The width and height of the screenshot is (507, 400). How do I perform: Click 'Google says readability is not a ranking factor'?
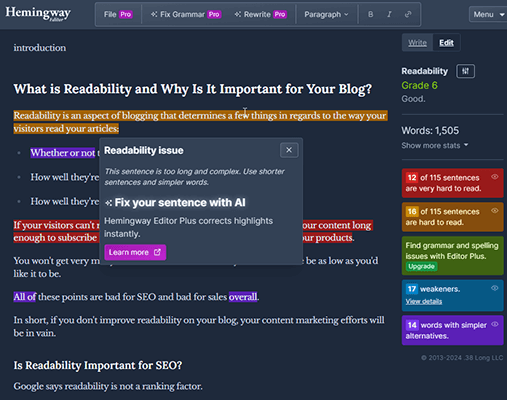[108, 386]
